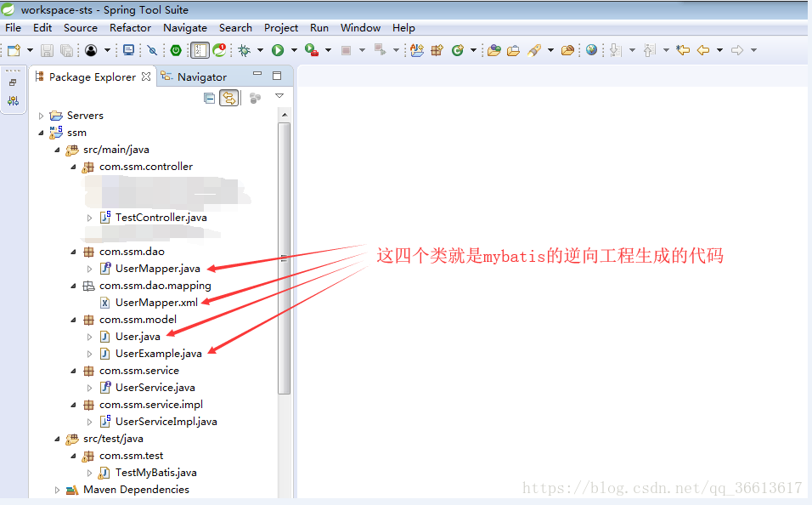Click the Save icon in toolbar
Viewport: 812px width, 505px height.
(47, 50)
